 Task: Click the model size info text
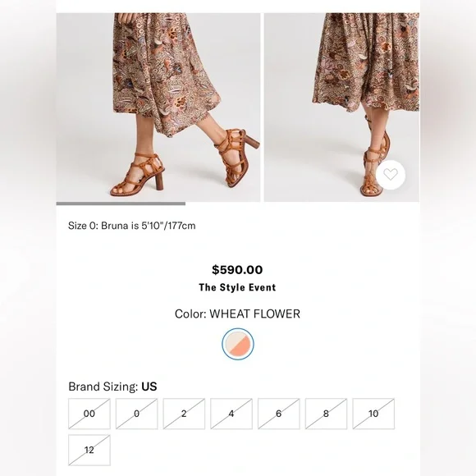pyautogui.click(x=132, y=226)
